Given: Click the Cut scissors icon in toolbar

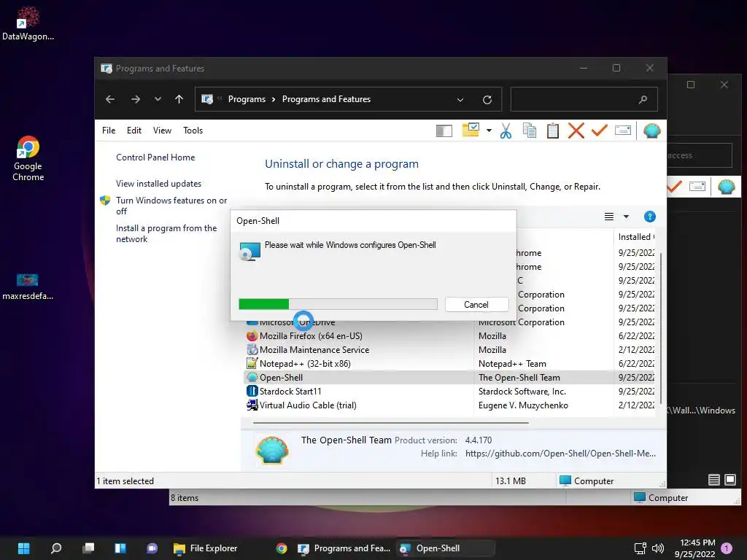Looking at the screenshot, I should coord(506,131).
